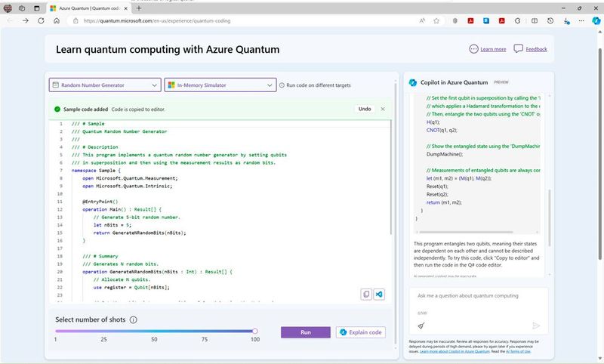
Task: Click 'DumpMachine();' in Copilot code
Action: [x=445, y=154]
